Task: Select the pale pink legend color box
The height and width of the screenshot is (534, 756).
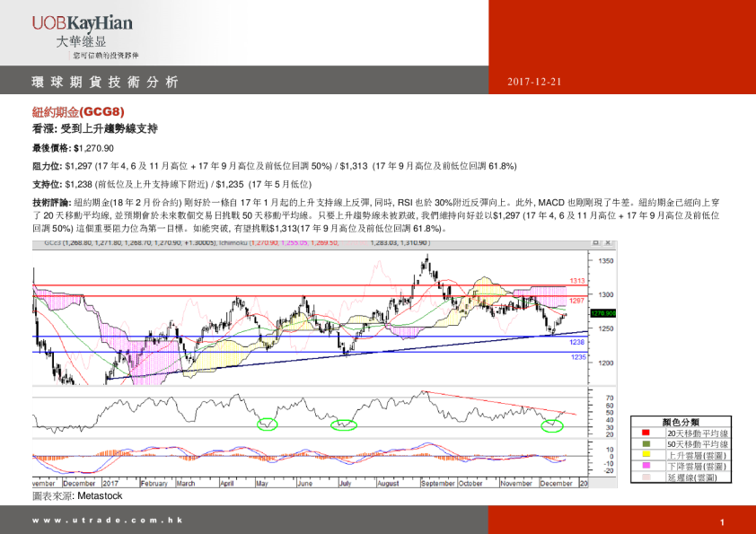Action: (x=645, y=477)
